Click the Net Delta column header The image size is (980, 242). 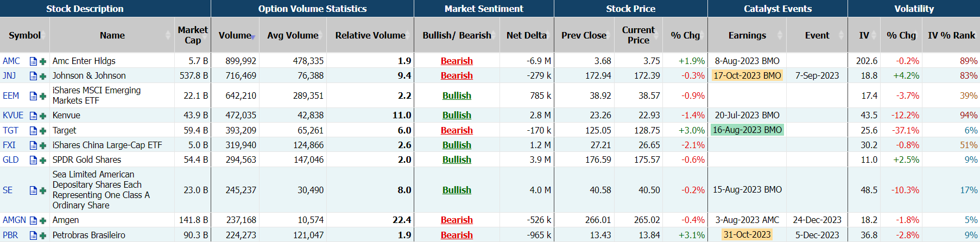[526, 35]
